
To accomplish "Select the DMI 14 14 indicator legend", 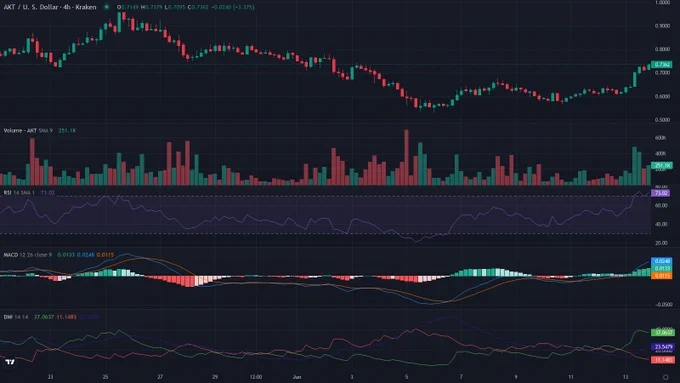I will tap(16, 317).
